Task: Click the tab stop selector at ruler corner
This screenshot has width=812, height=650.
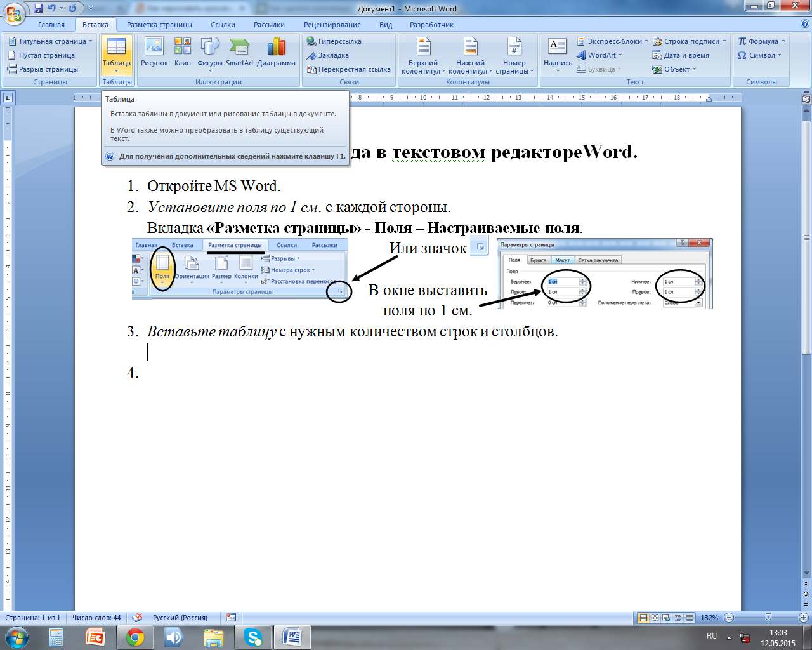Action: pos(8,98)
